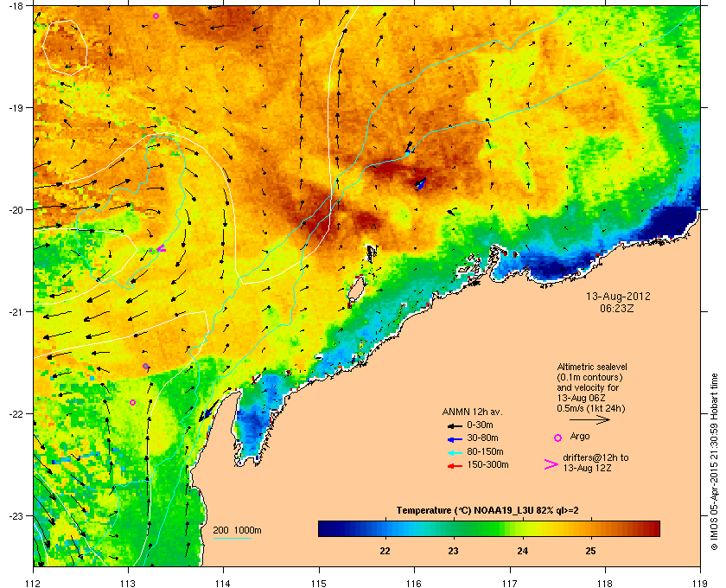Click the Argo float marker near -22 latitude

pyautogui.click(x=132, y=402)
